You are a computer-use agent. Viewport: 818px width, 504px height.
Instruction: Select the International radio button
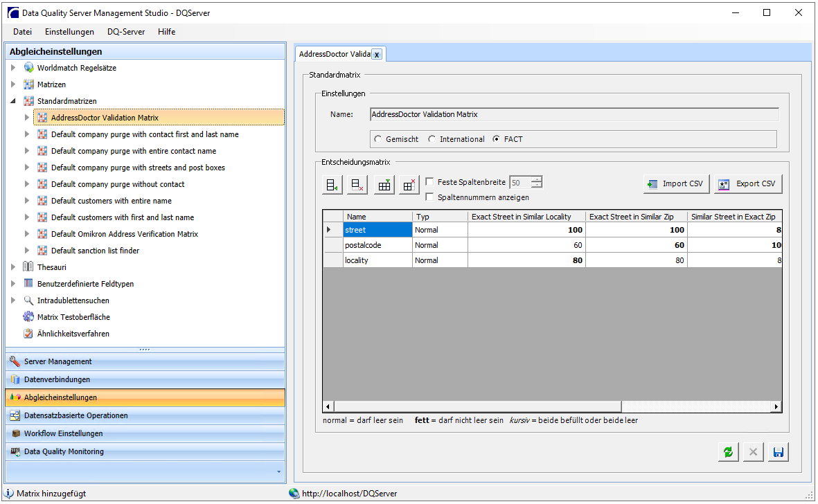(432, 139)
